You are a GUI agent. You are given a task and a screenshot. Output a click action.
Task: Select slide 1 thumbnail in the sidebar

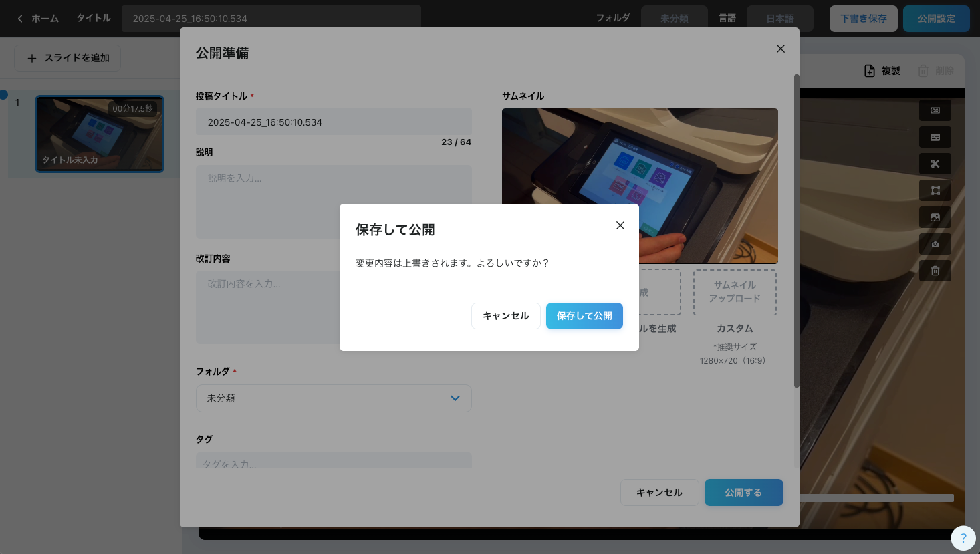(x=100, y=134)
